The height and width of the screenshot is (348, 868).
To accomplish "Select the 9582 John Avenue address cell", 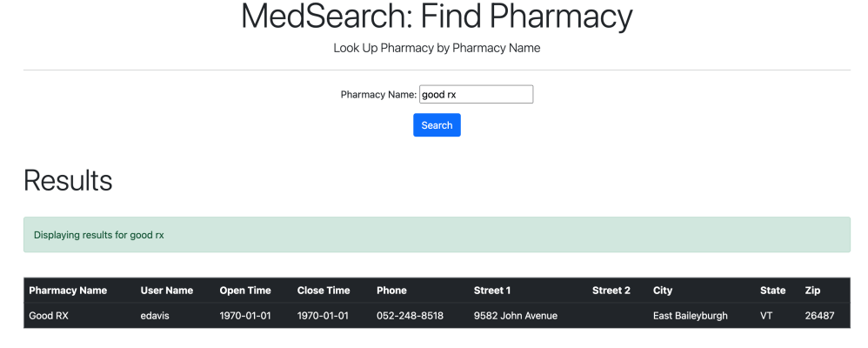I will point(516,316).
